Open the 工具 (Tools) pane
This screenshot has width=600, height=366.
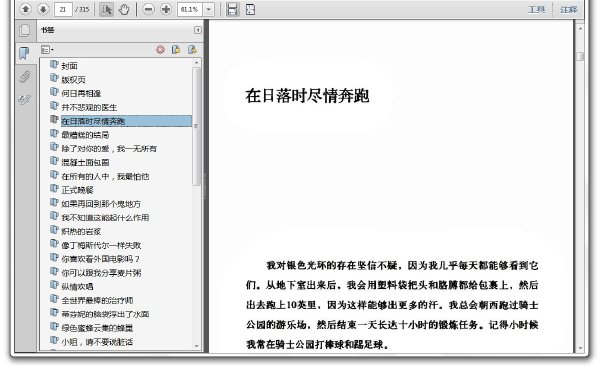[536, 9]
